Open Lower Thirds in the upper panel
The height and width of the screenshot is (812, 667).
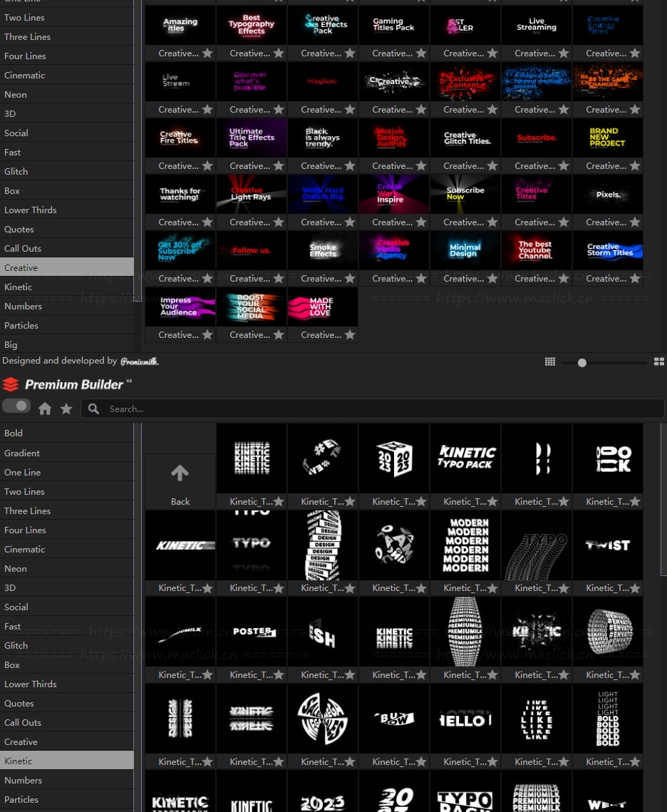coord(67,210)
